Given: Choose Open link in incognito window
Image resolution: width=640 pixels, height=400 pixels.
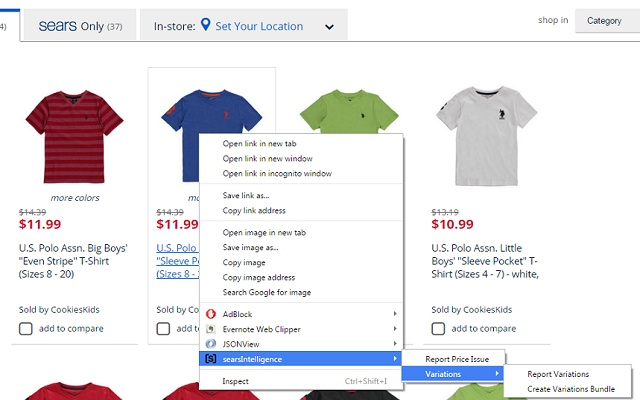Looking at the screenshot, I should coord(277,173).
